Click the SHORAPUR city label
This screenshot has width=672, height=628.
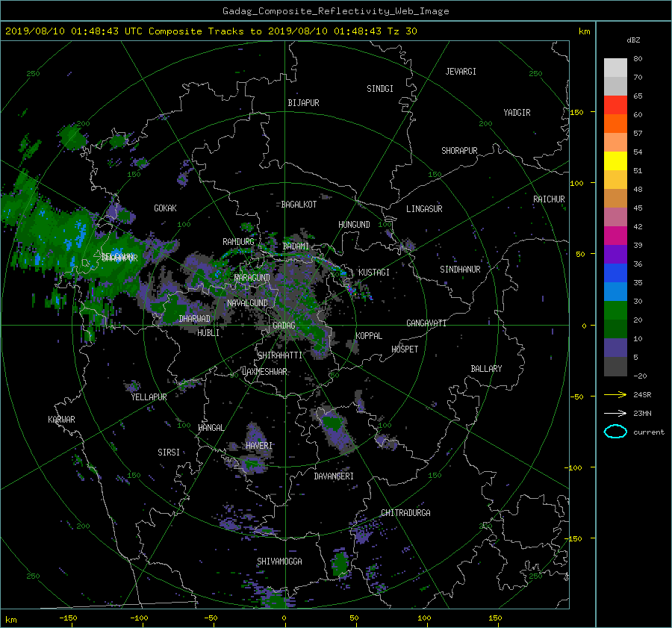(x=459, y=151)
